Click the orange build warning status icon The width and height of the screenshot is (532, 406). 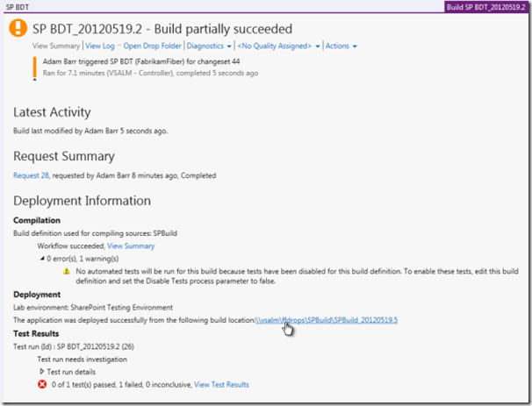pyautogui.click(x=18, y=29)
